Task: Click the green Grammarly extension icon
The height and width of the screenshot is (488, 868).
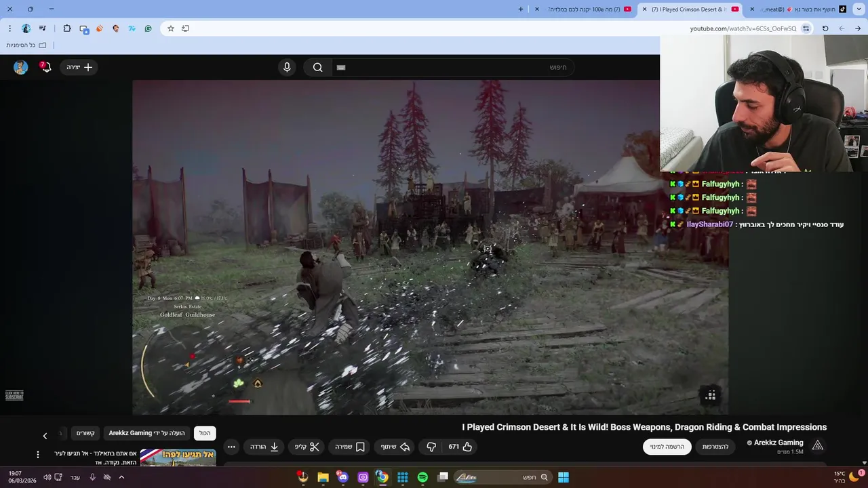Action: [148, 28]
